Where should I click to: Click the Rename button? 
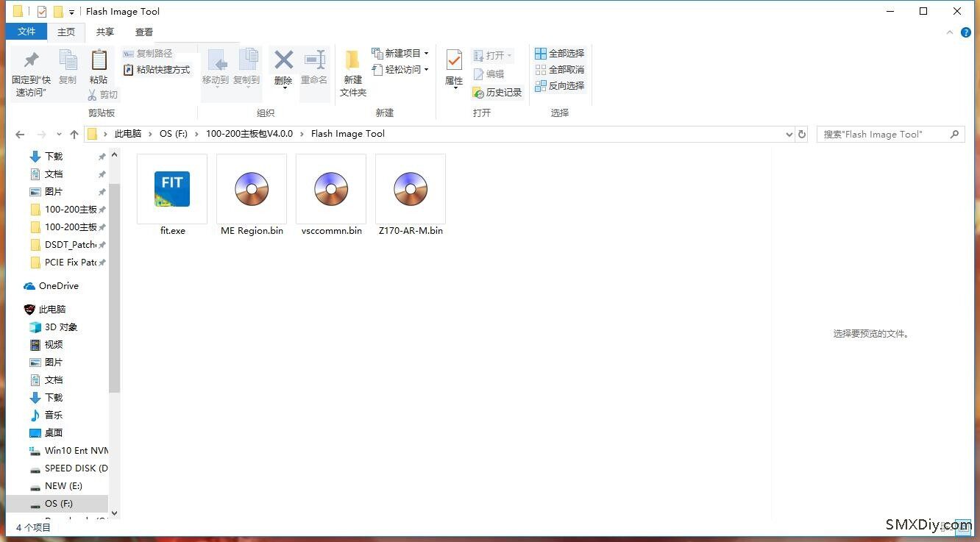pos(314,67)
